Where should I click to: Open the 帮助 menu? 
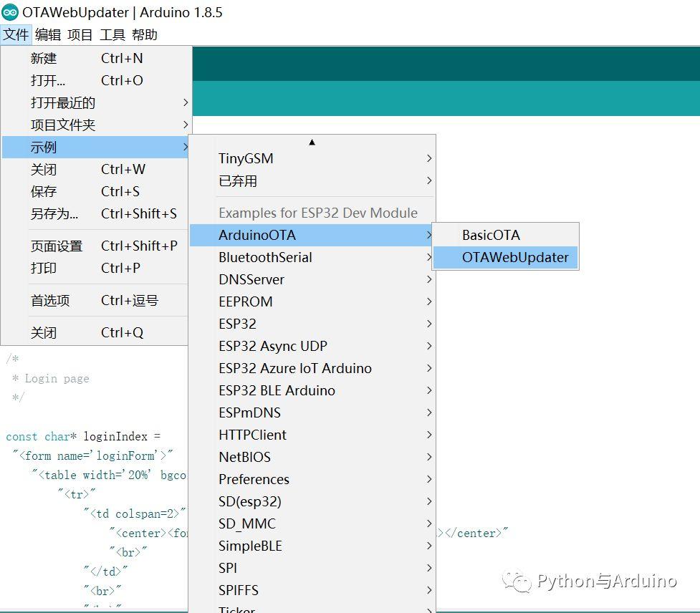145,35
